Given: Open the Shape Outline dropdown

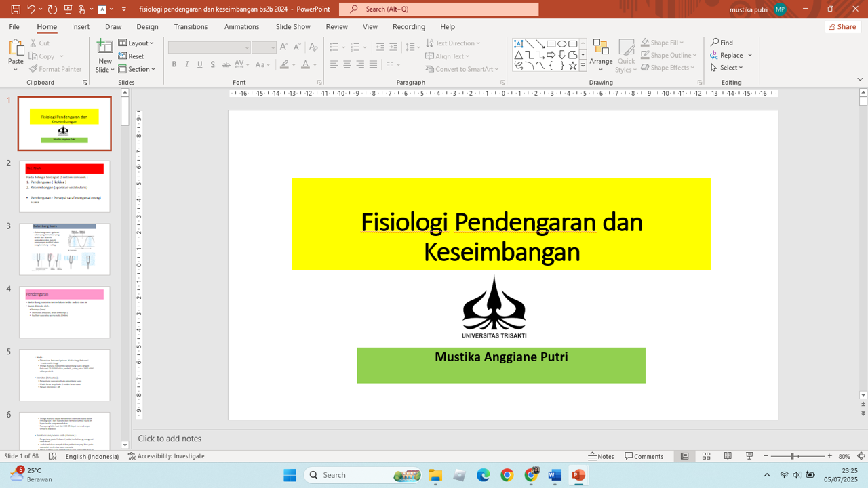Looking at the screenshot, I should click(x=669, y=56).
